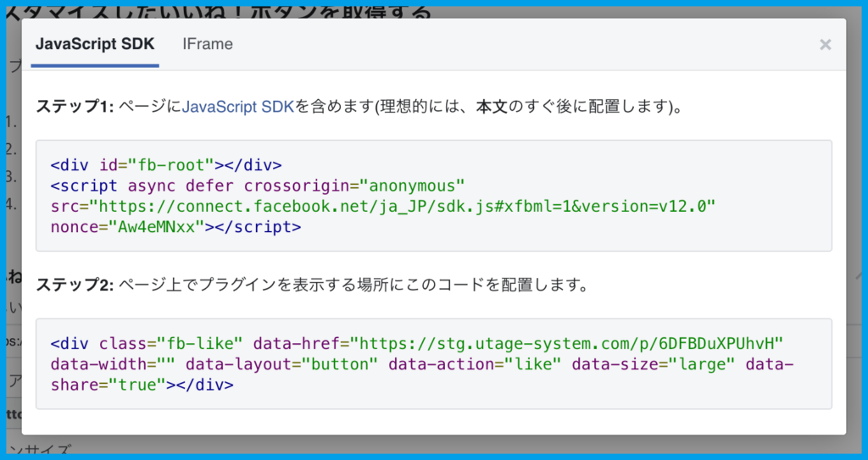The image size is (868, 460).
Task: Click the crossorigin="anonymous" value
Action: (353, 186)
